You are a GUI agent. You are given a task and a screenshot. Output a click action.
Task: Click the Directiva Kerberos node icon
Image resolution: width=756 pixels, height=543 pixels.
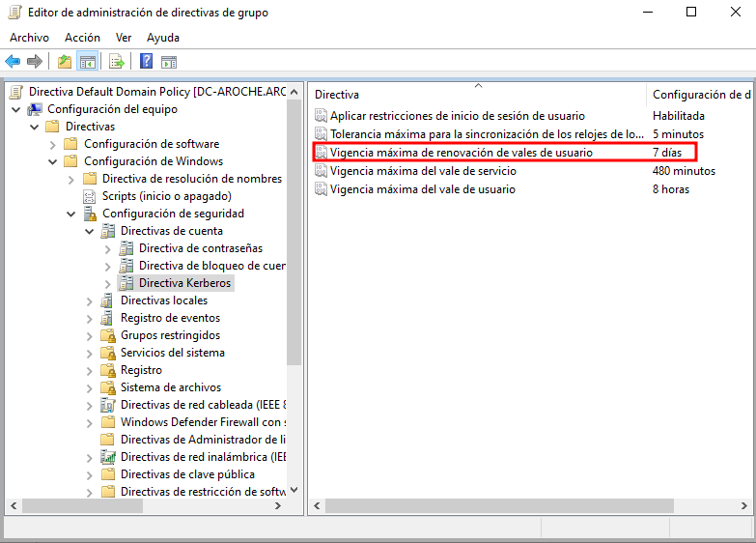click(126, 283)
